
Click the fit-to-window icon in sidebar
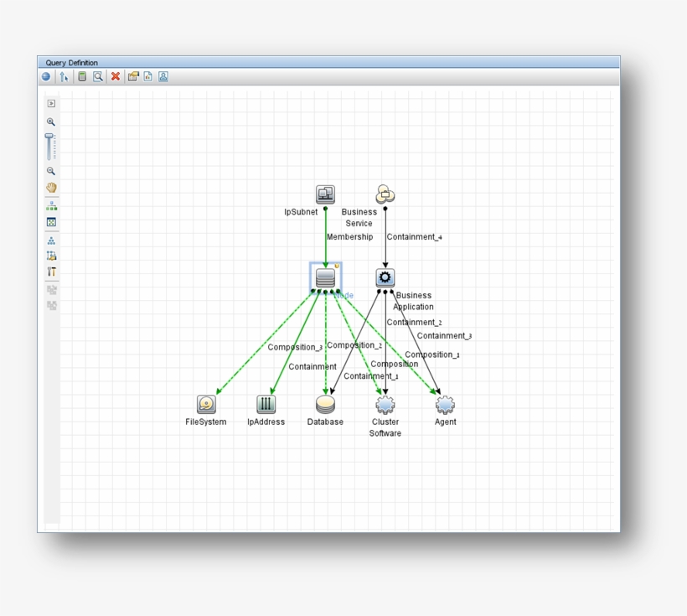(51, 221)
